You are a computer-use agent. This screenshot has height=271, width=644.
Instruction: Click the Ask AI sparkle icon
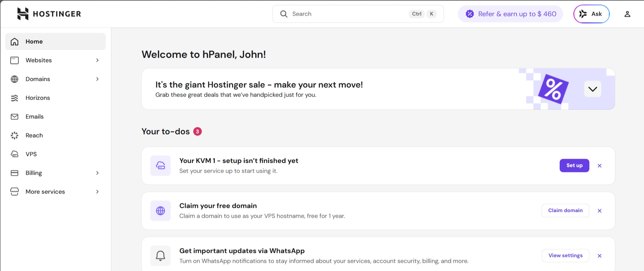coord(583,14)
